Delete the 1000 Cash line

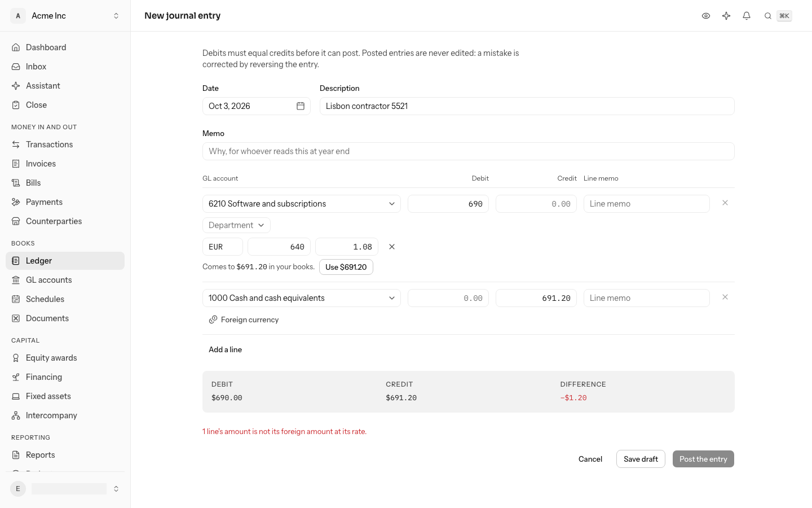tap(725, 297)
